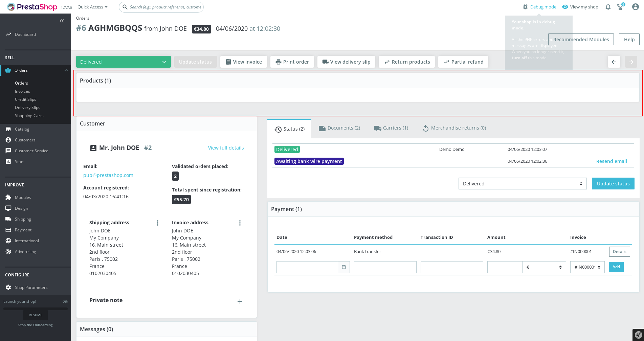Open the Quick Access dropdown
644x341 pixels.
(92, 7)
